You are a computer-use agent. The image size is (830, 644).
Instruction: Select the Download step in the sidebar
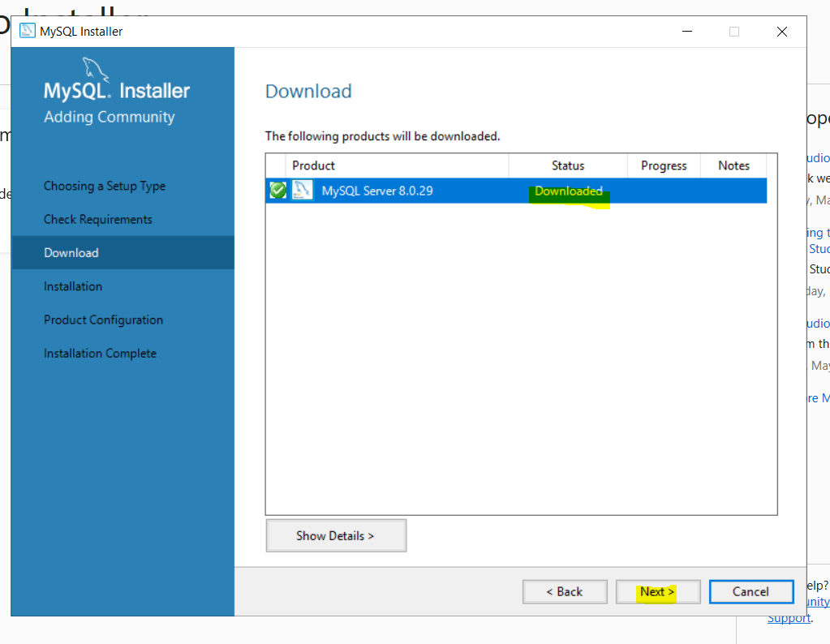pos(70,252)
